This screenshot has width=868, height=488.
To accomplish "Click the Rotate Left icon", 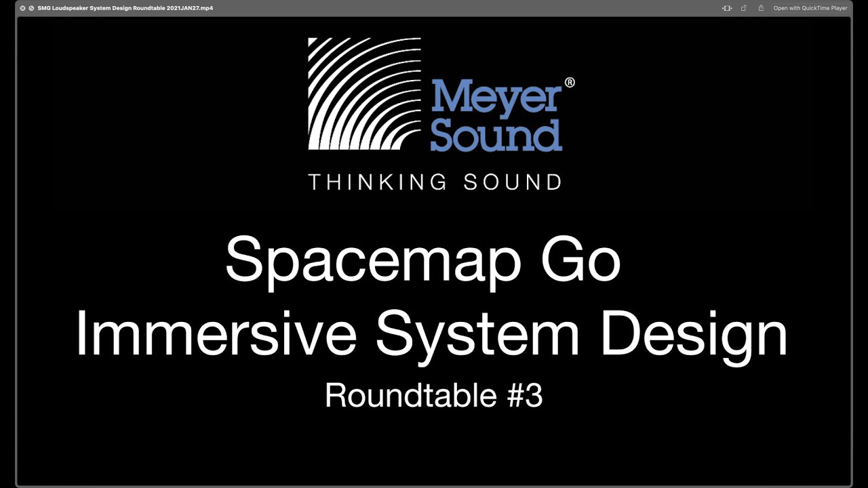I will (x=744, y=8).
